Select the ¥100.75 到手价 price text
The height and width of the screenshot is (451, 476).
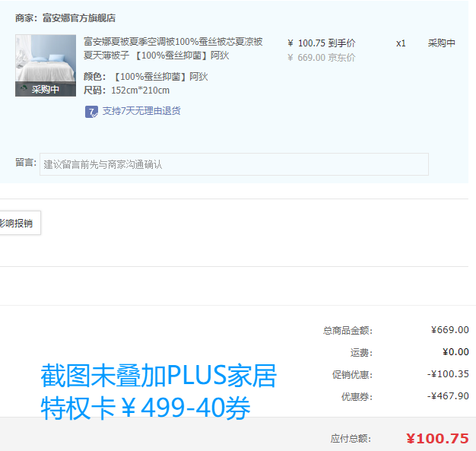[x=322, y=43]
